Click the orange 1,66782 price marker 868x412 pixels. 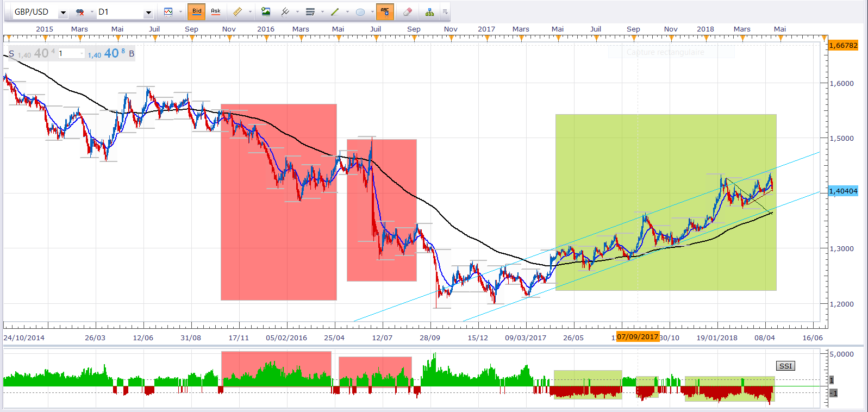point(843,46)
